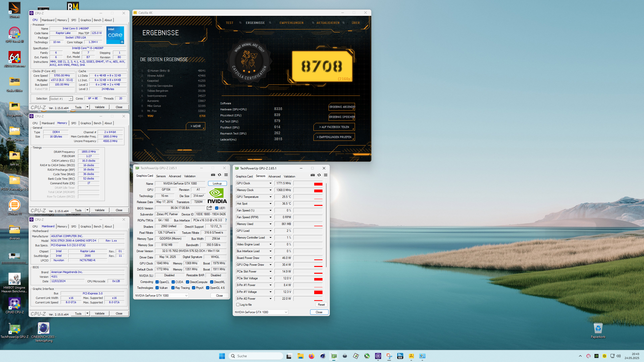This screenshot has width=644, height=362.
Task: Toggle the OpenCL checkbox
Action: [x=157, y=282]
